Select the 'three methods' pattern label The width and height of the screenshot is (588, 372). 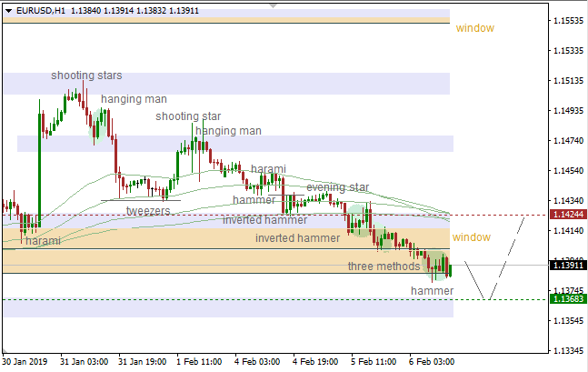point(384,266)
